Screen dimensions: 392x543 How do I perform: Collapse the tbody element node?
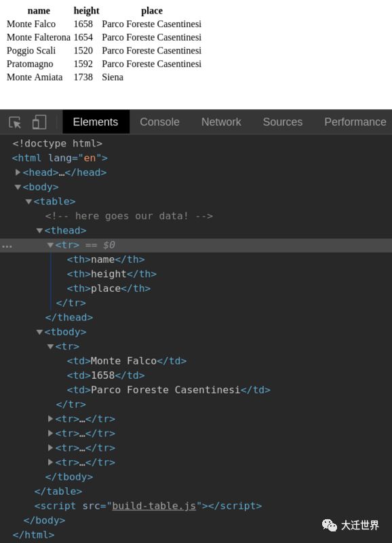[39, 332]
